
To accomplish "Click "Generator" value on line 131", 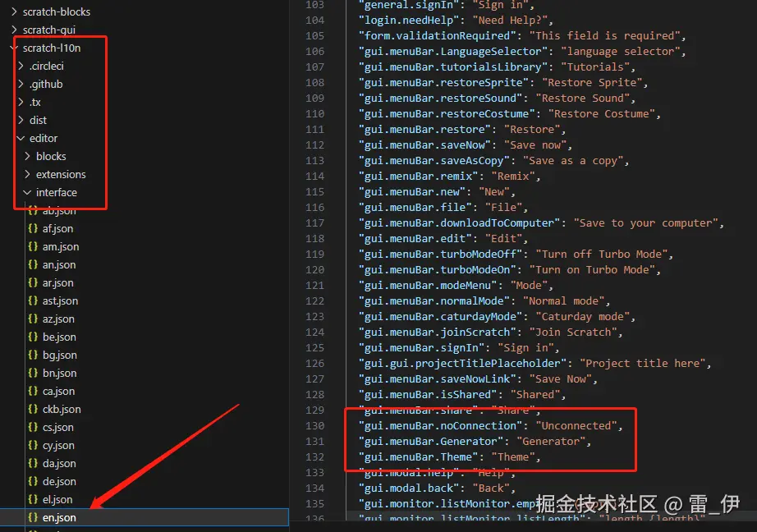I will (551, 441).
